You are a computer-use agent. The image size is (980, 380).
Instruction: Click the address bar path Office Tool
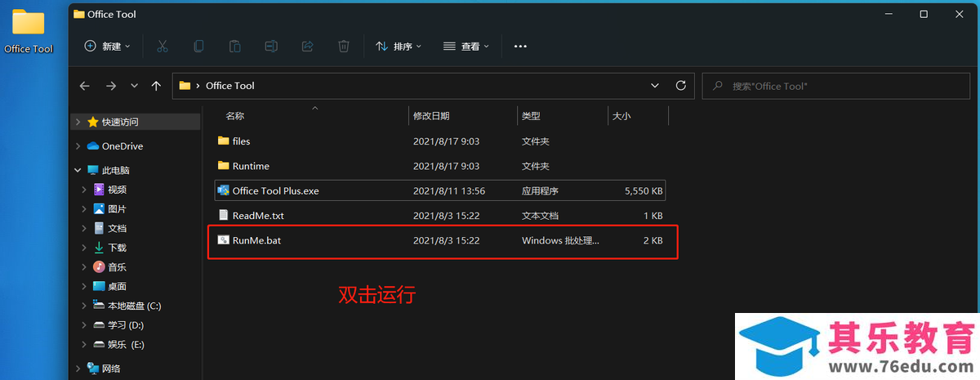point(230,86)
